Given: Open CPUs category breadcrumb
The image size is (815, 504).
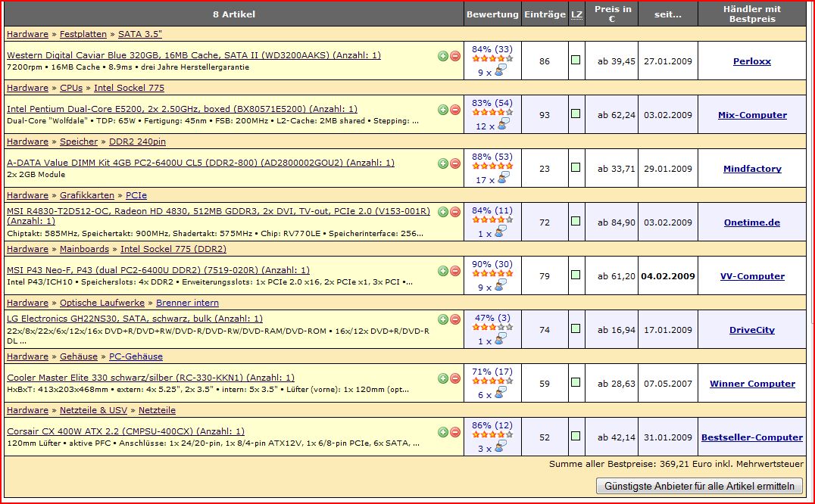Looking at the screenshot, I should click(x=71, y=88).
